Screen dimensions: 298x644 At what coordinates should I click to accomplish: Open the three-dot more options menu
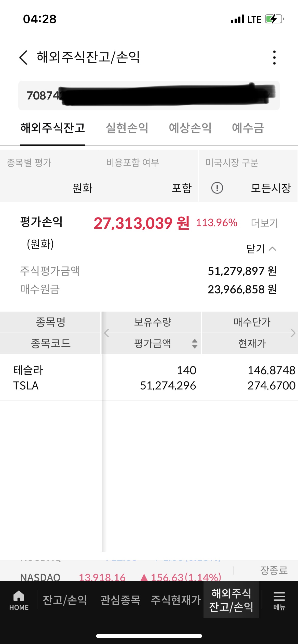point(274,57)
